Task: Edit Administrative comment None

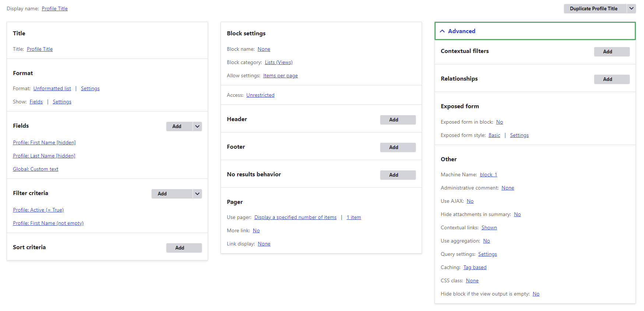Action: (508, 188)
